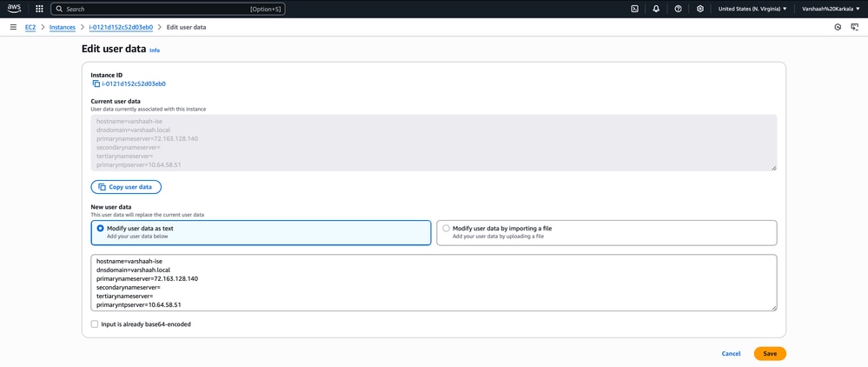Copy the Instance ID with copy icon
868x367 pixels.
click(96, 83)
